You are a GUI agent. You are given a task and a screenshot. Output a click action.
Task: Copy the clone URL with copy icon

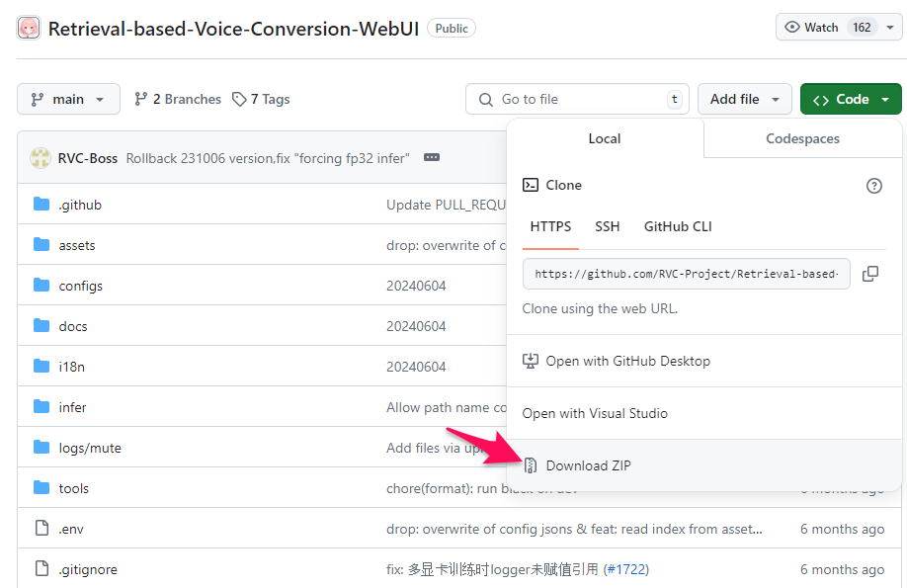tap(870, 274)
